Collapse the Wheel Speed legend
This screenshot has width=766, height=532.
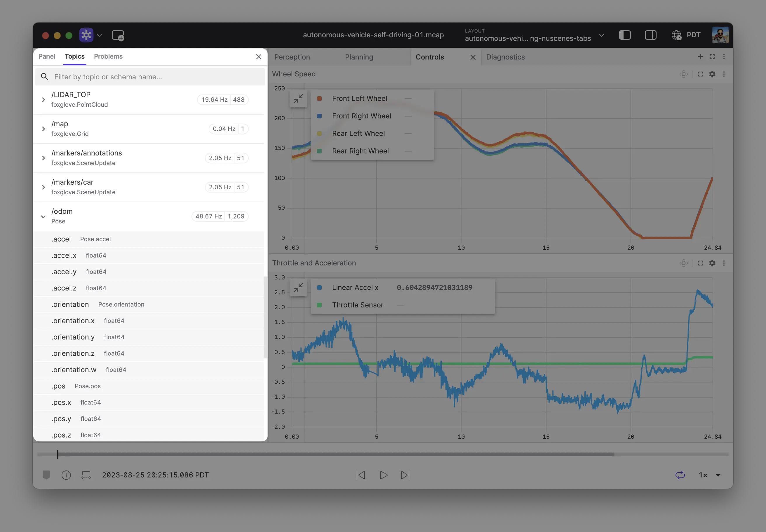(x=298, y=99)
